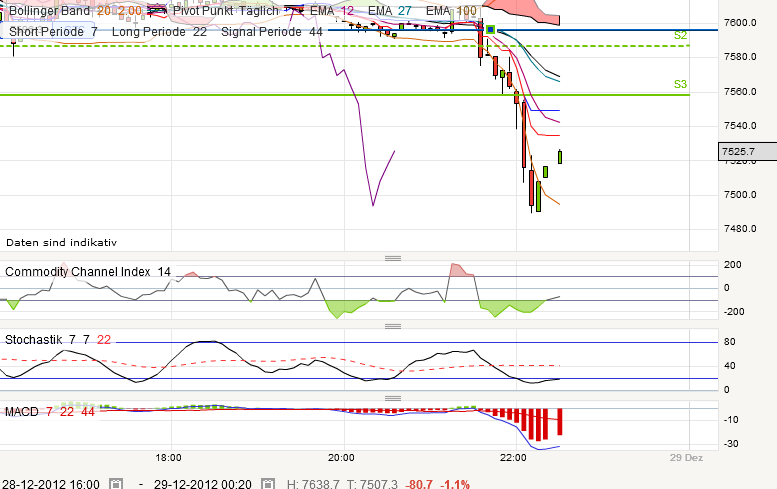The image size is (777, 489).
Task: Edit the Signal Periode 44 value
Action: pos(316,32)
